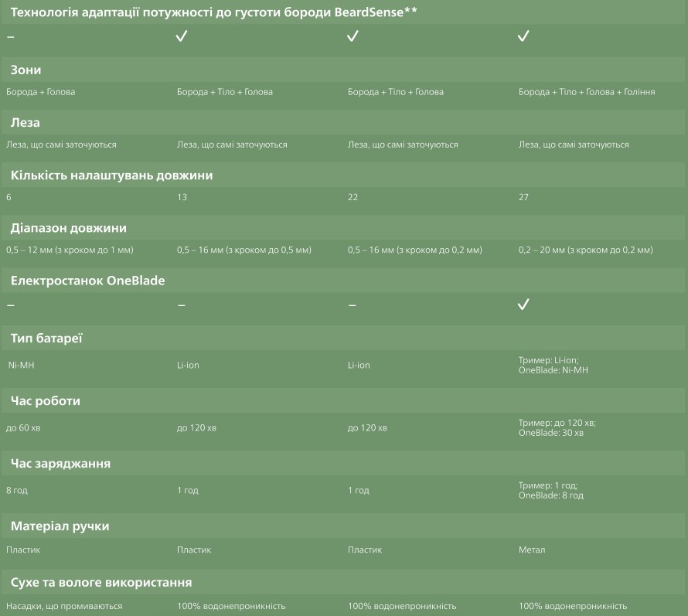This screenshot has width=688, height=616.
Task: Click the 'Тип батареї' section header
Action: (46, 339)
